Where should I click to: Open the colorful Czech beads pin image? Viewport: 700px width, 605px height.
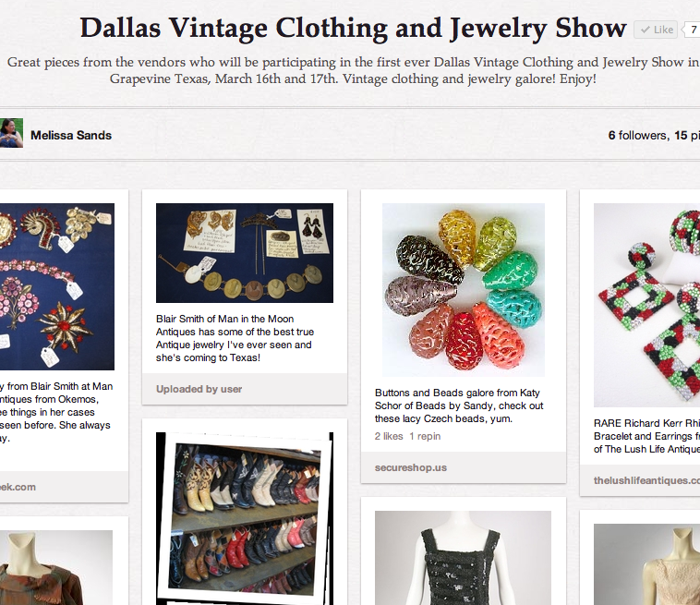[x=463, y=290]
